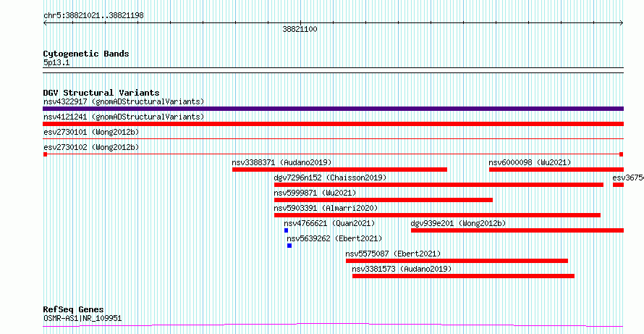Click the ruler's right arrow end

(622, 23)
